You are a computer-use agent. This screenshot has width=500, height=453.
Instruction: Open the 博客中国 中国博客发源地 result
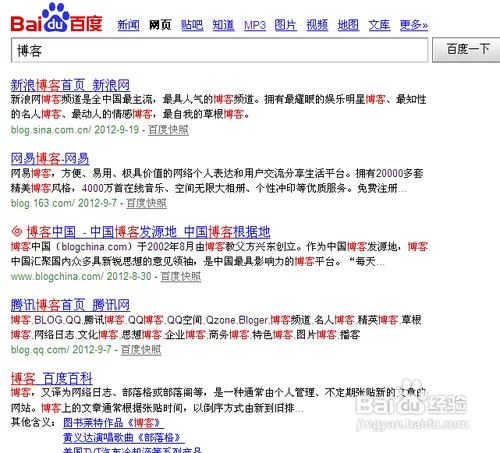click(148, 232)
